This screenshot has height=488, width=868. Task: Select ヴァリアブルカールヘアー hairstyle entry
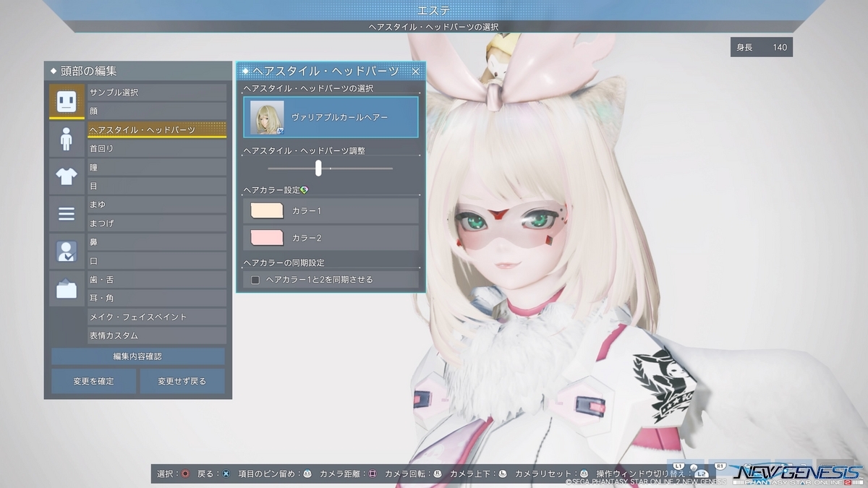tap(331, 117)
